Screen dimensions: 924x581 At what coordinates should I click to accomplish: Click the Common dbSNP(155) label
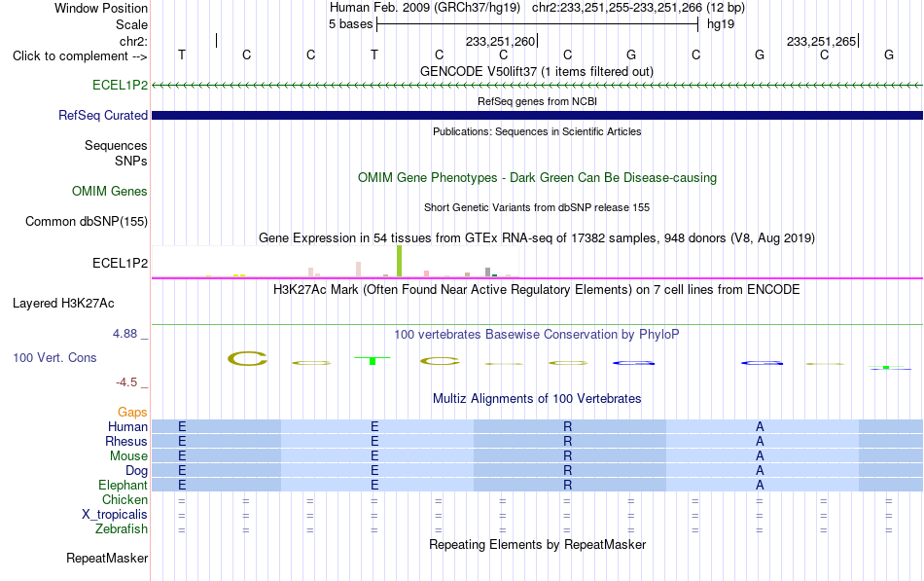[x=87, y=221]
